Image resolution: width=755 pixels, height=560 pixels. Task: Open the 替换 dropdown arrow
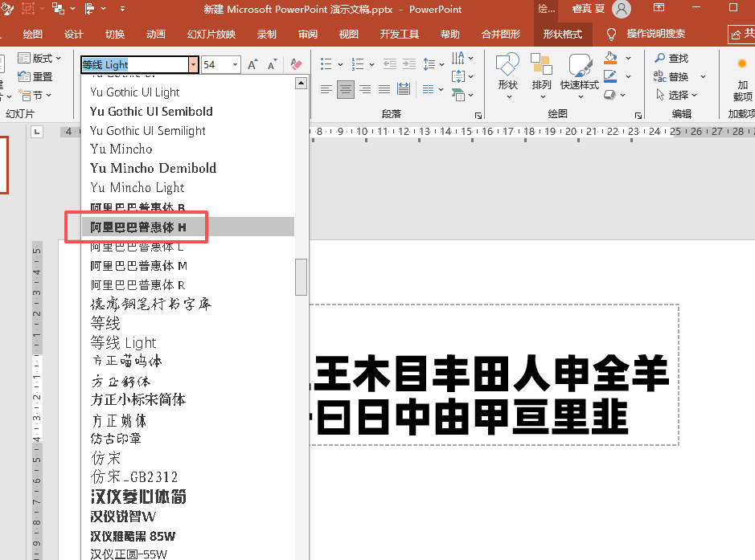[703, 76]
